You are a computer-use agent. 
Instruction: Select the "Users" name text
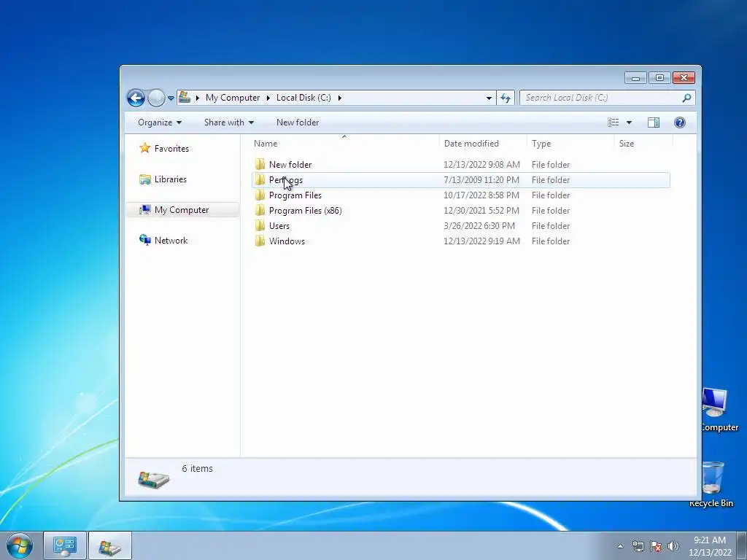279,226
